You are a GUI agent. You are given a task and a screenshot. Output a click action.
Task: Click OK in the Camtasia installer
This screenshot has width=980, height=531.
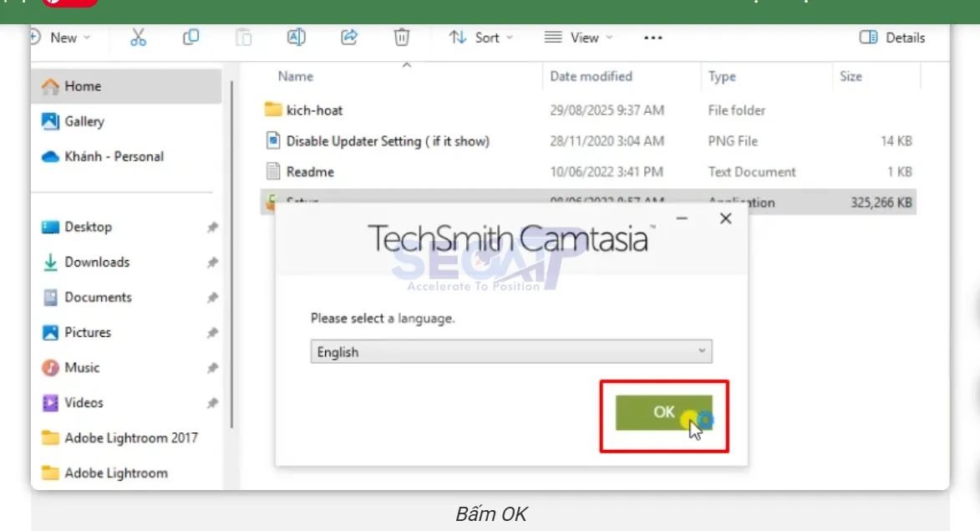coord(664,411)
